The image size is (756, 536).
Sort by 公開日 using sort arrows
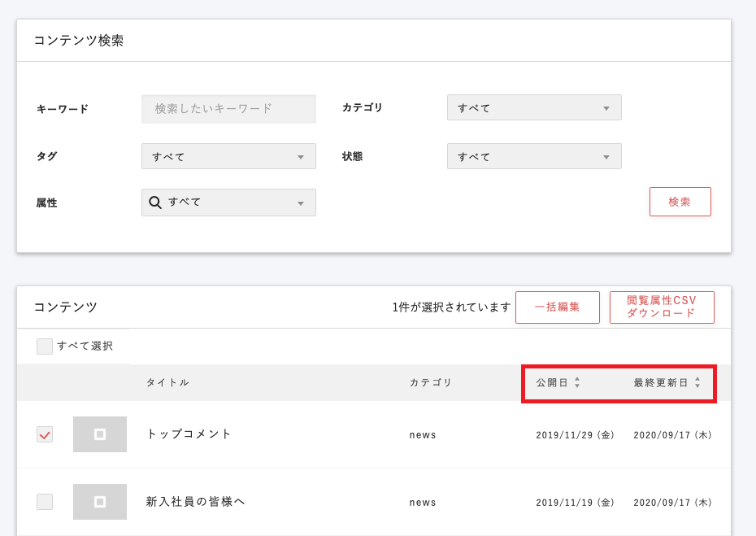pyautogui.click(x=577, y=382)
